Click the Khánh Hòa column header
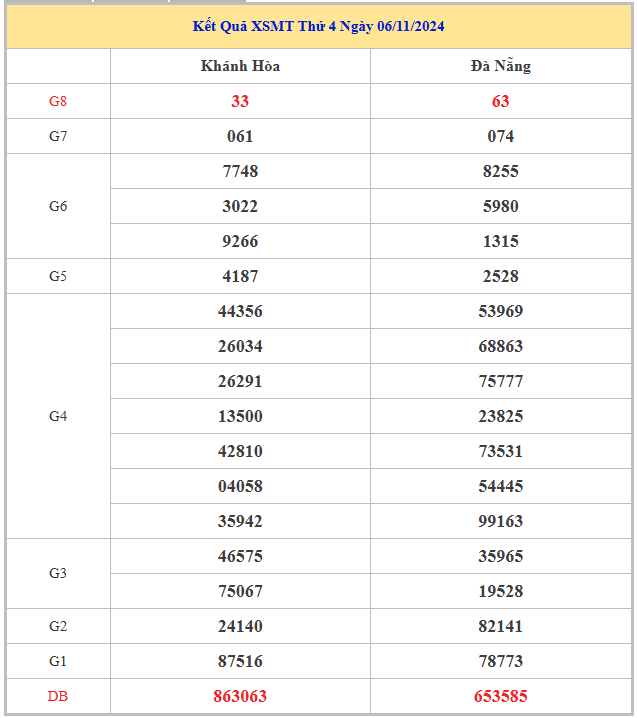637x718 pixels. tap(240, 66)
